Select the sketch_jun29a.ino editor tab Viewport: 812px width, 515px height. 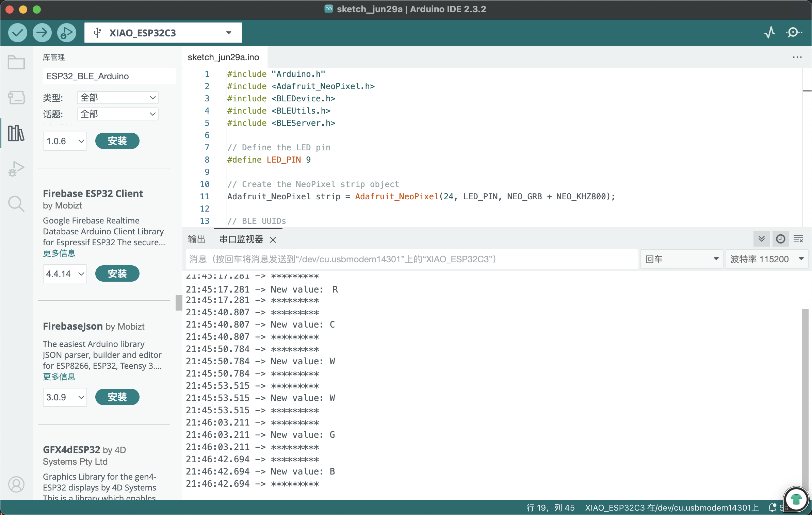click(223, 57)
